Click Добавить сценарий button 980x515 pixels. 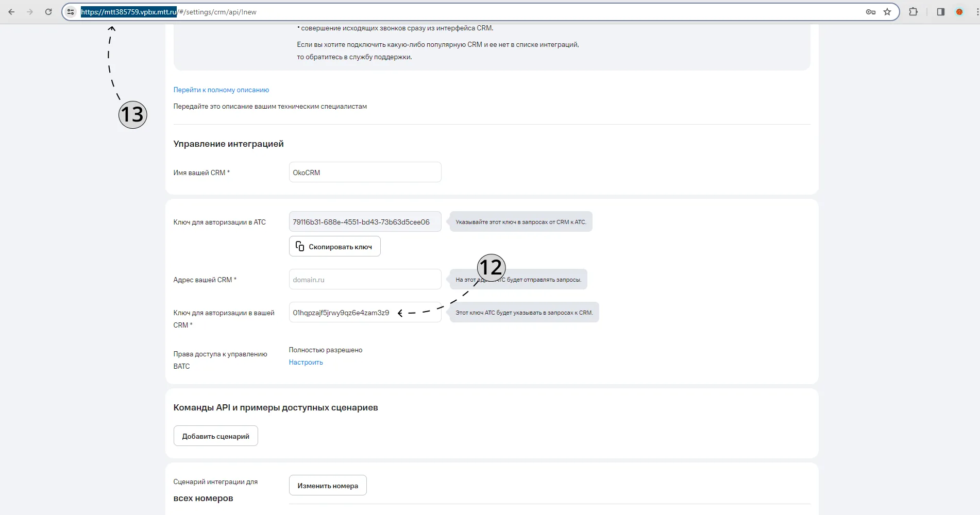(215, 436)
